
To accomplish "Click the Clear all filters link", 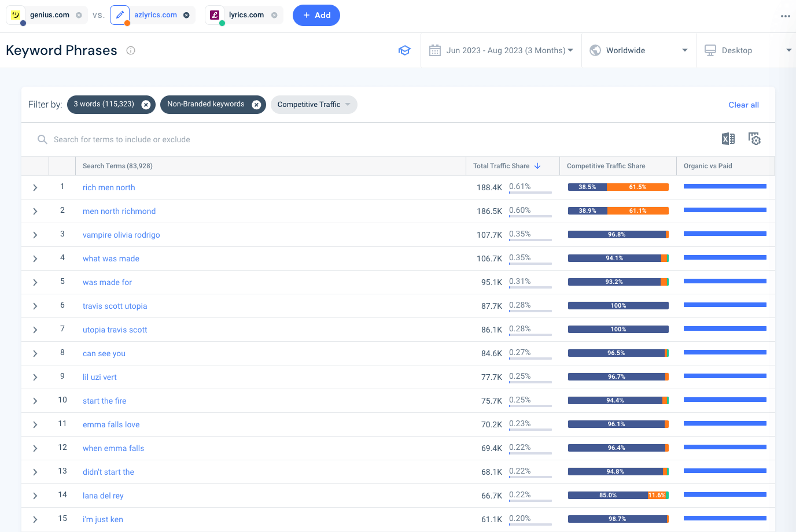I will (x=743, y=105).
